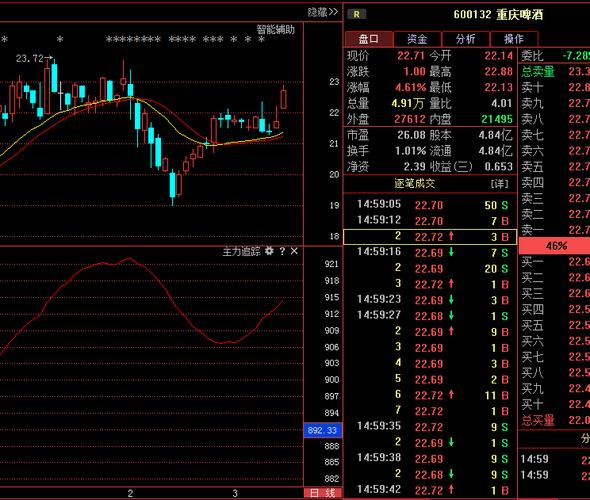
Task: Click the 今开 value 22.14
Action: click(499, 56)
